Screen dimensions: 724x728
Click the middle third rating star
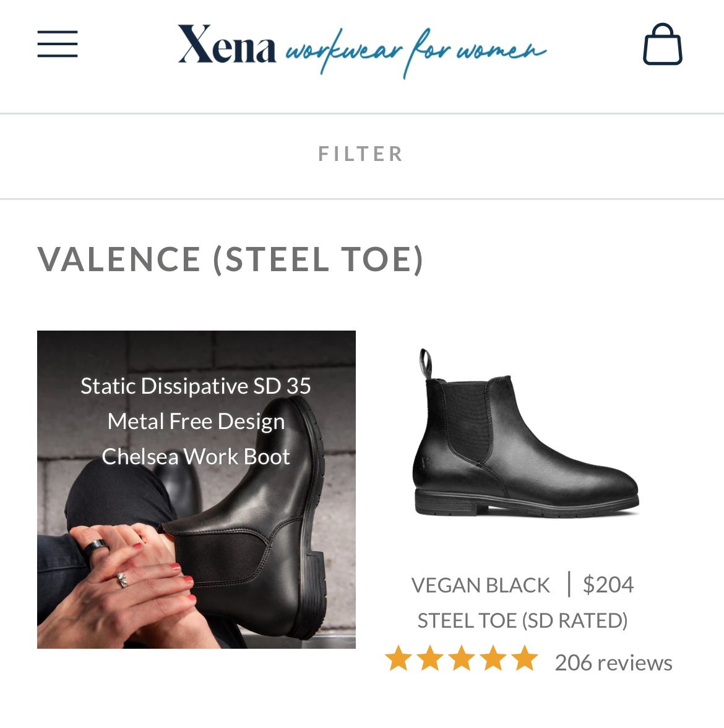coord(462,659)
